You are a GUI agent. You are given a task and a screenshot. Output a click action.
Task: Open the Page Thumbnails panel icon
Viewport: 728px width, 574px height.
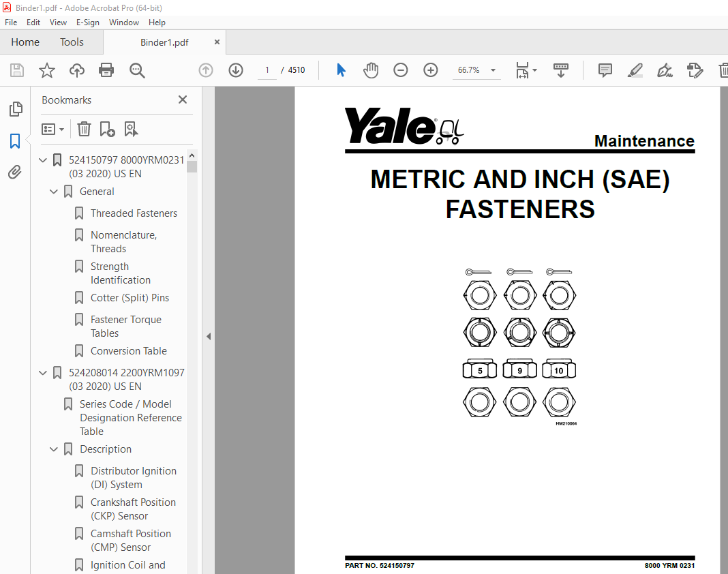pos(16,109)
